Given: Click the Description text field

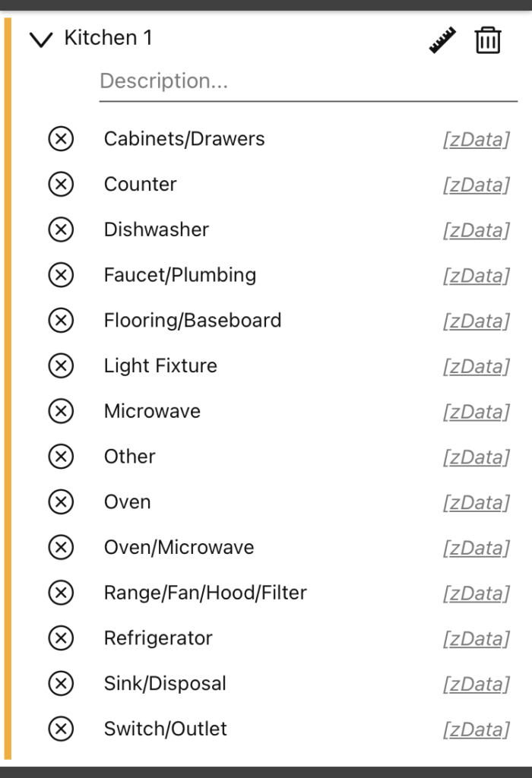Looking at the screenshot, I should tap(304, 81).
